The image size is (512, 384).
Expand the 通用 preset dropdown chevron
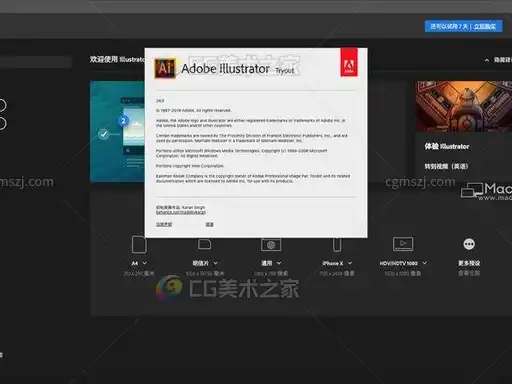pyautogui.click(x=279, y=263)
